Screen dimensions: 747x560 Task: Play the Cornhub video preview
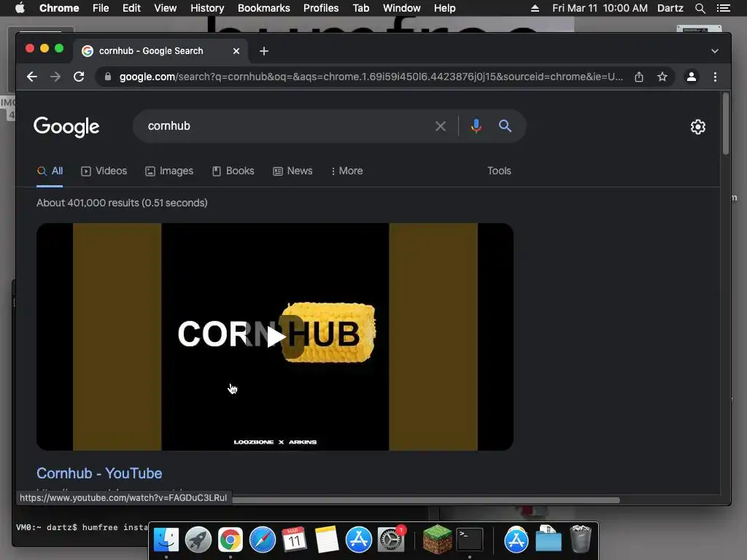click(275, 337)
